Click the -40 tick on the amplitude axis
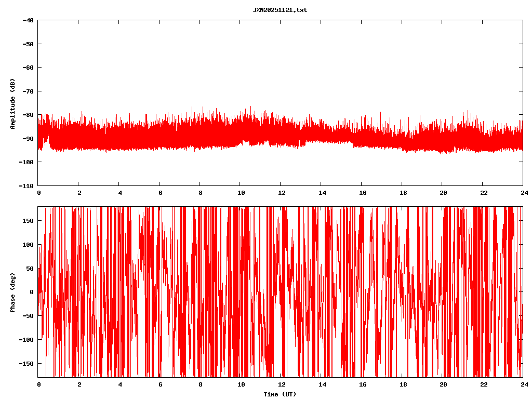Screen dimensions: 532x399 28,20
